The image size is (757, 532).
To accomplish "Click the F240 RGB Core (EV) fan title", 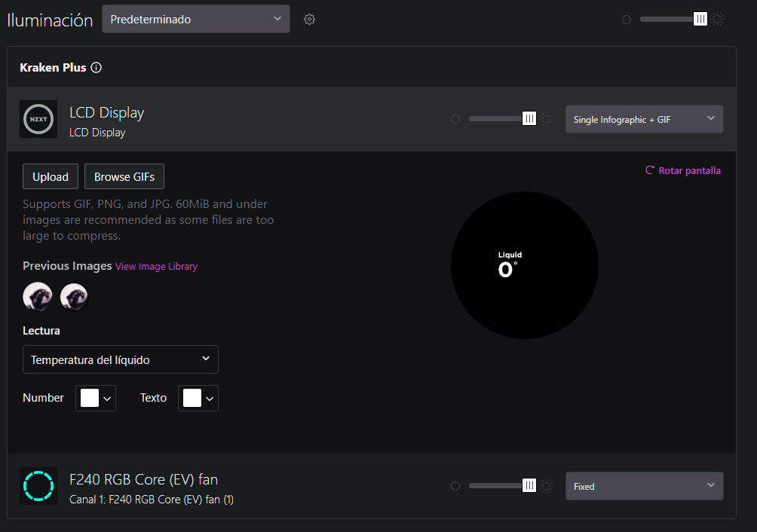I will (x=143, y=479).
